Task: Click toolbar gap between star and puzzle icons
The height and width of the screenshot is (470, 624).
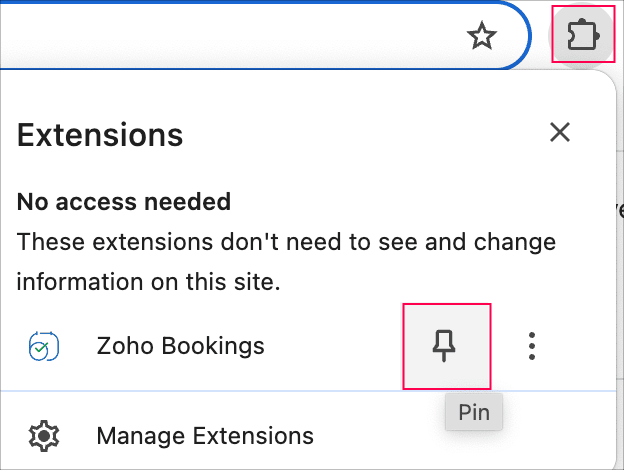Action: click(x=538, y=37)
